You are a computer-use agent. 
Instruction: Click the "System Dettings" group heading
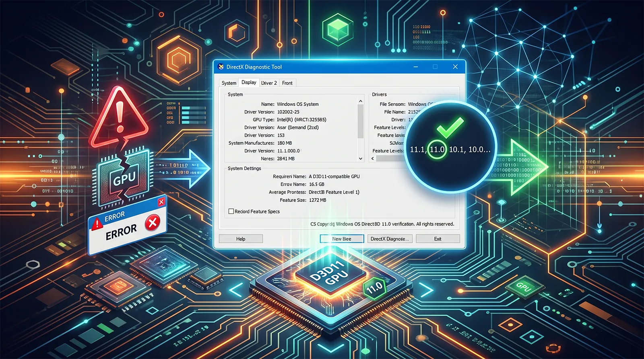pyautogui.click(x=244, y=168)
